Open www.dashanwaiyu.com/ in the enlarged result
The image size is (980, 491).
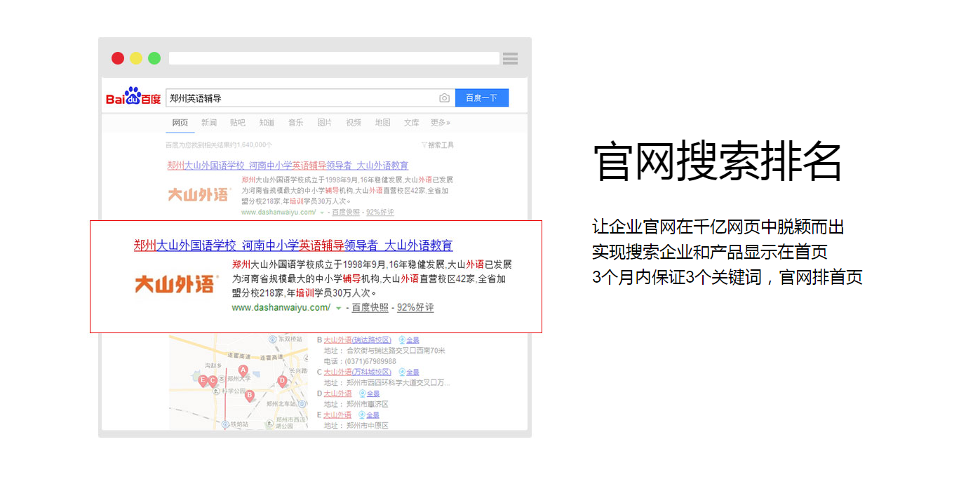pos(281,307)
